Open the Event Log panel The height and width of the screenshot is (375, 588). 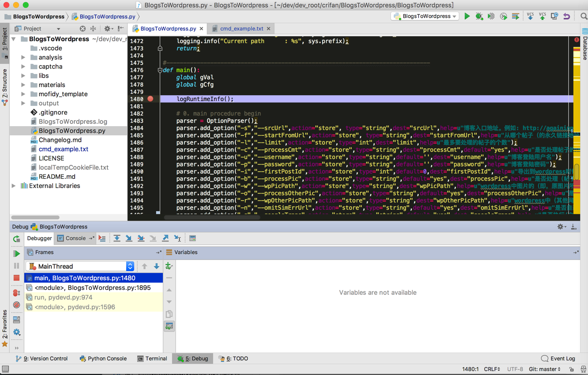click(558, 359)
